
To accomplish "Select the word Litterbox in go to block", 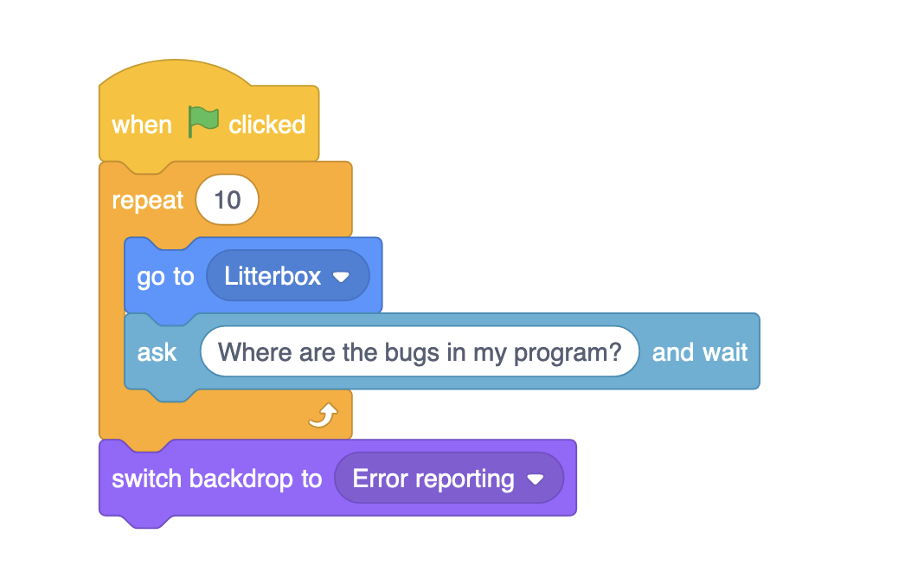I will tap(273, 277).
